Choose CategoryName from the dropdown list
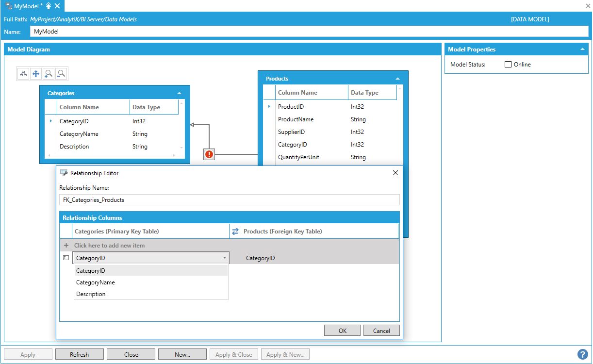This screenshot has height=364, width=593. [x=96, y=282]
